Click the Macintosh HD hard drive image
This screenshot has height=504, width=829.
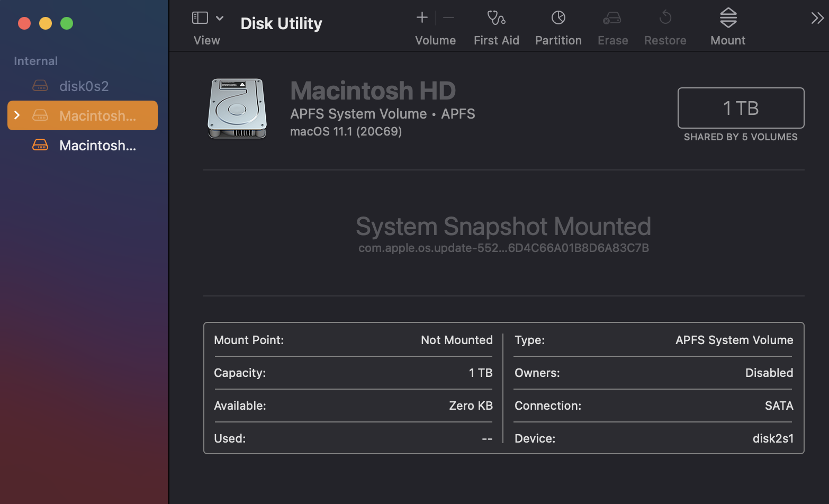click(237, 109)
